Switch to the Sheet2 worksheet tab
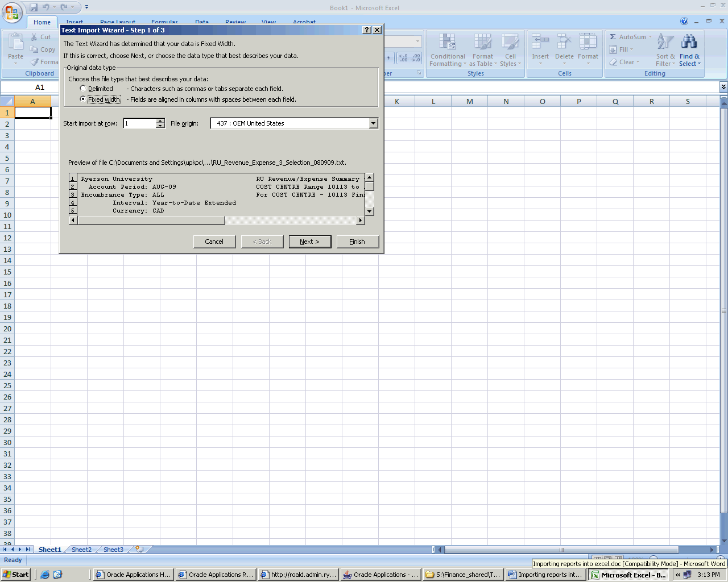This screenshot has height=582, width=728. [81, 550]
